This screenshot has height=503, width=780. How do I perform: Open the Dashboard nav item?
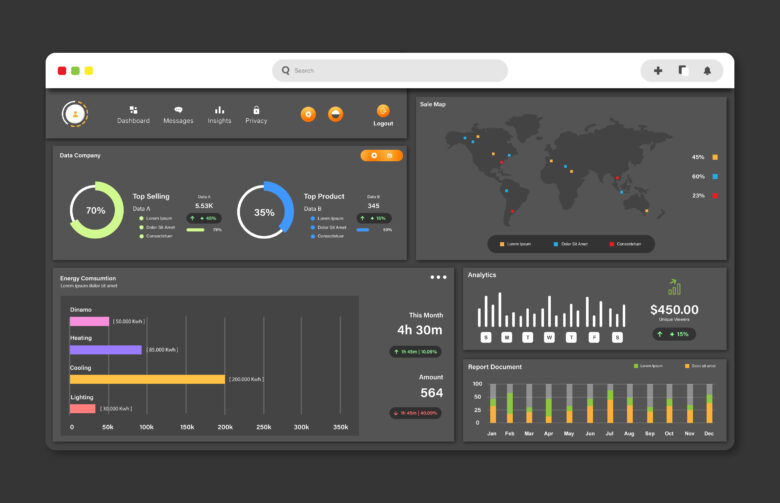click(x=133, y=115)
